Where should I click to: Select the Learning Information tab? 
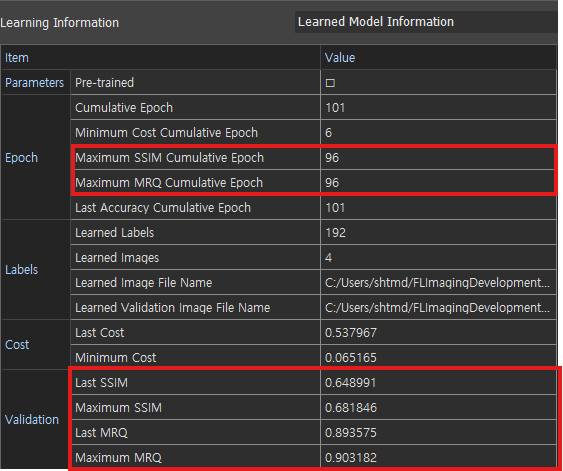click(x=60, y=23)
